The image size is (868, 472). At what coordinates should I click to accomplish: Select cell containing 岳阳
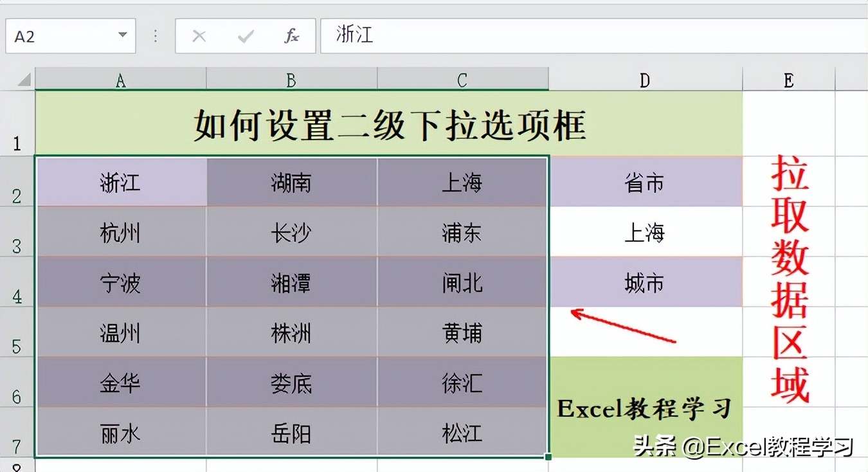coord(291,431)
